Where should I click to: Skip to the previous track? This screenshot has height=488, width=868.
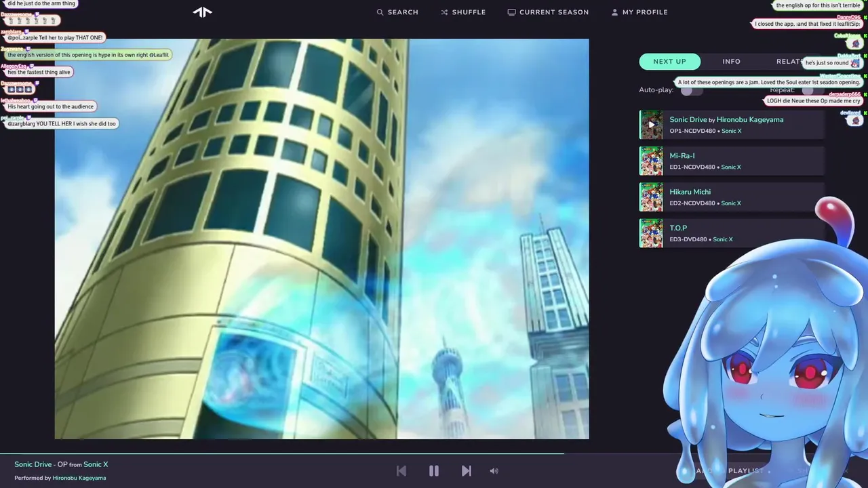coord(401,471)
